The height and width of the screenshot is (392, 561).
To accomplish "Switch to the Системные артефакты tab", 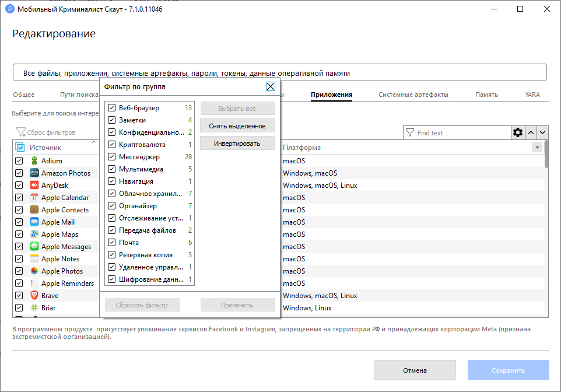I will pos(413,94).
